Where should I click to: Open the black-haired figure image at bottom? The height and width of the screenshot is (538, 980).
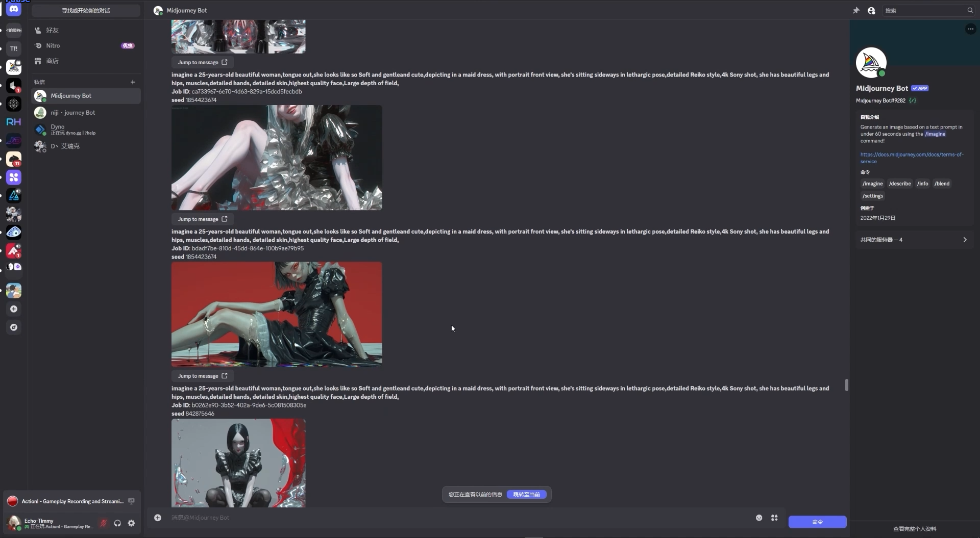pos(238,463)
